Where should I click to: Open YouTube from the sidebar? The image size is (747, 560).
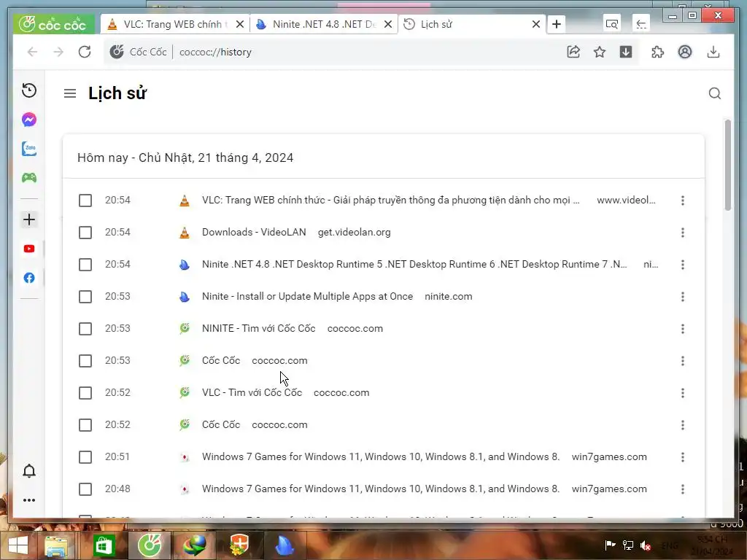(29, 249)
